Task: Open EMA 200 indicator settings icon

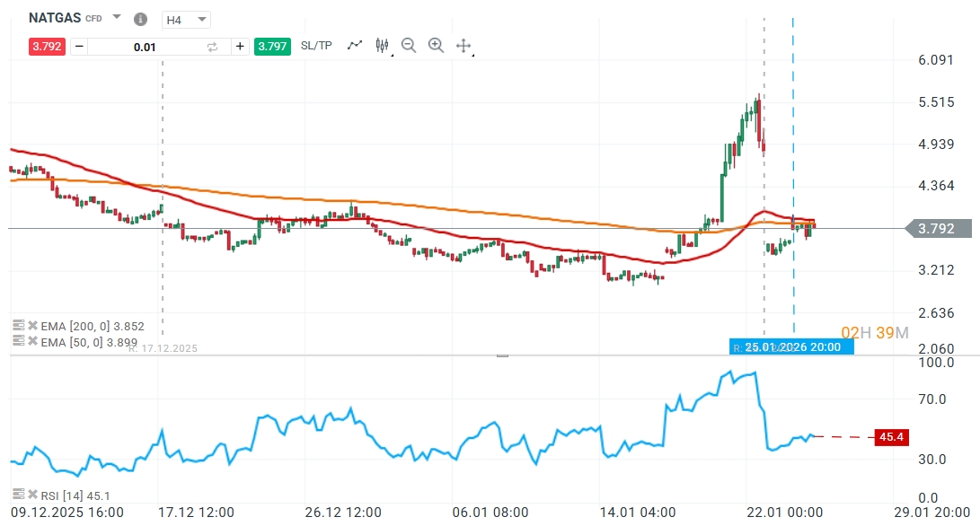Action: [18, 327]
